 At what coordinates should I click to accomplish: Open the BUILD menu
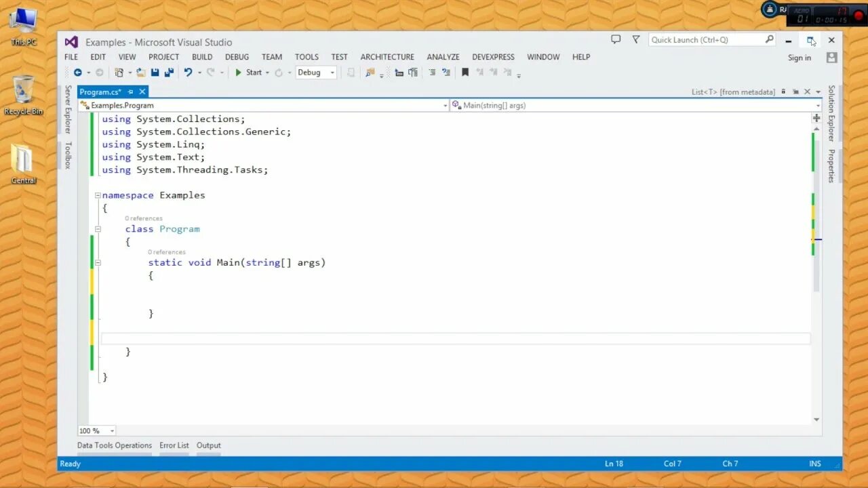coord(202,57)
